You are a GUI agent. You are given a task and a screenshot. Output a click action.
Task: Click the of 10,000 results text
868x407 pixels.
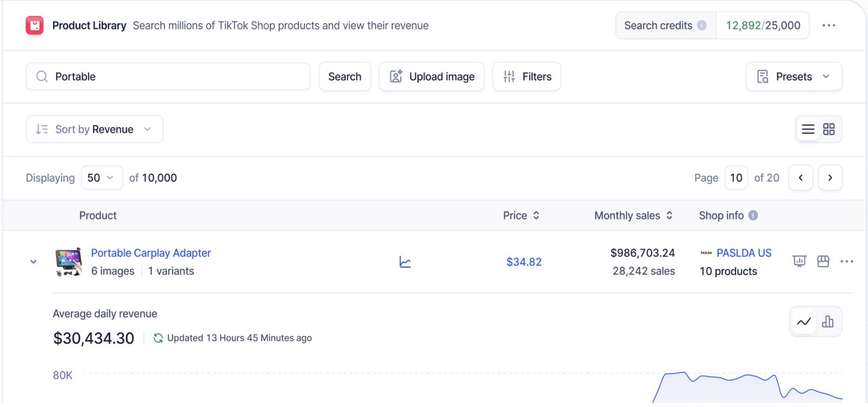[x=153, y=178]
